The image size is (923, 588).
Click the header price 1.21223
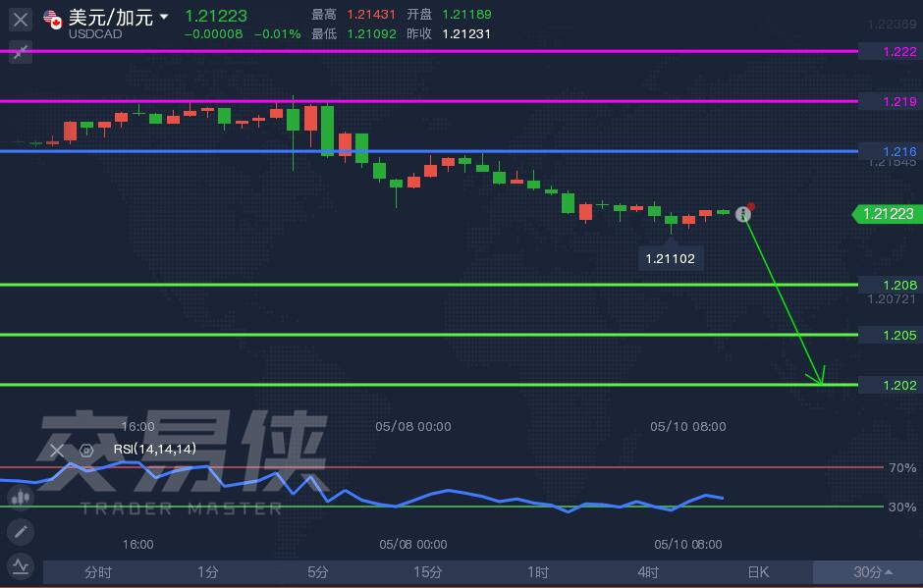pyautogui.click(x=216, y=16)
